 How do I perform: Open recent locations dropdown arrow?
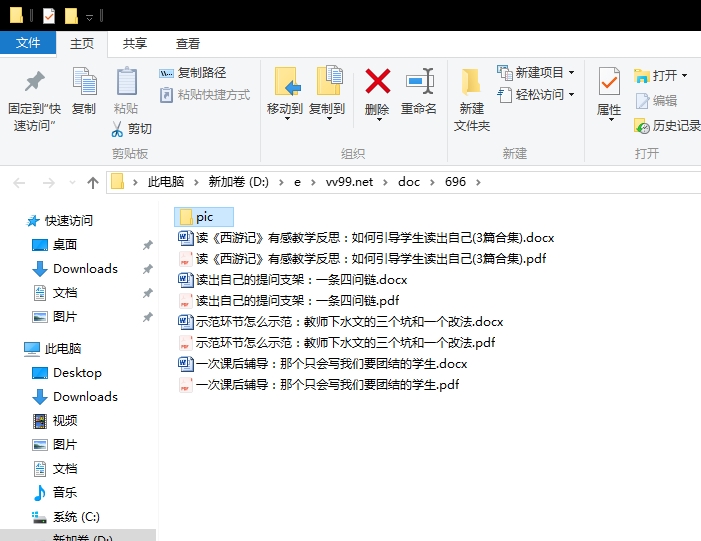click(72, 182)
